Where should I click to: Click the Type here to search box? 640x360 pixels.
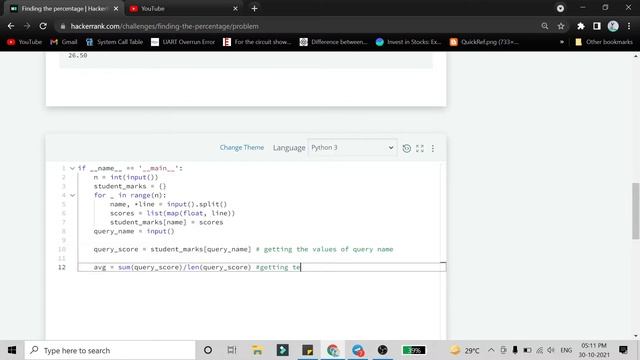(x=110, y=350)
